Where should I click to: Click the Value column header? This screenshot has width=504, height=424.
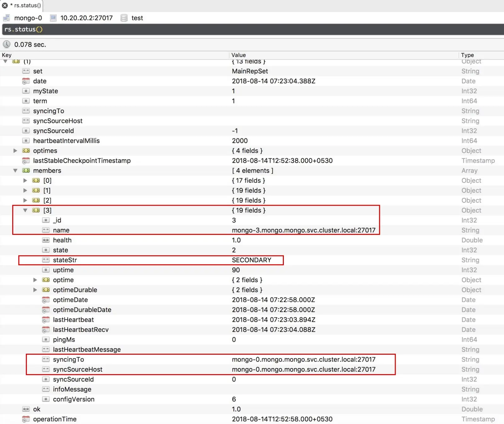point(238,55)
